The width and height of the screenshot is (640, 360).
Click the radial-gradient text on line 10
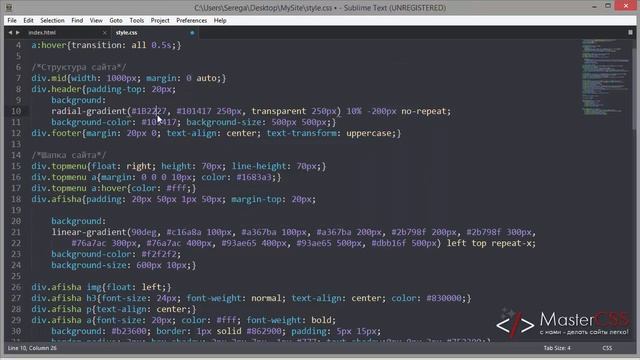[x=89, y=111]
